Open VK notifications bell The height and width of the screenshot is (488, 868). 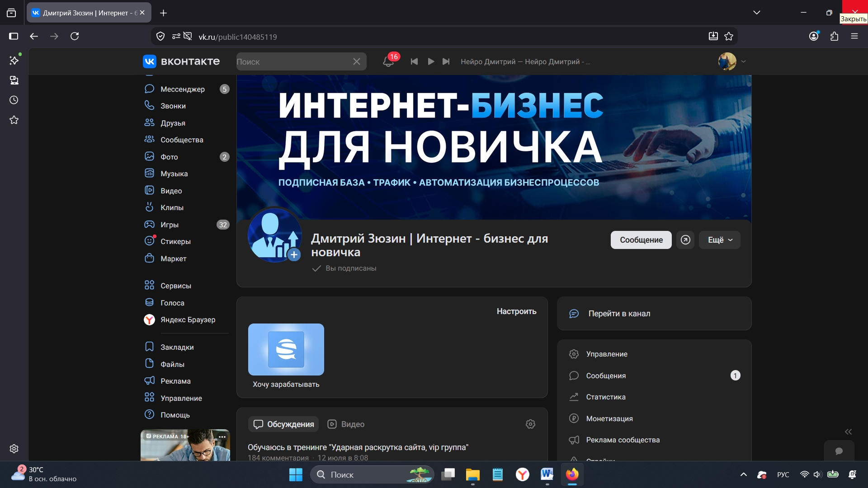tap(388, 61)
